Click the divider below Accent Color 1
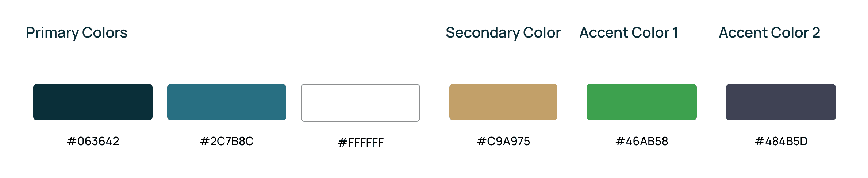This screenshot has height=178, width=868. coord(641,58)
